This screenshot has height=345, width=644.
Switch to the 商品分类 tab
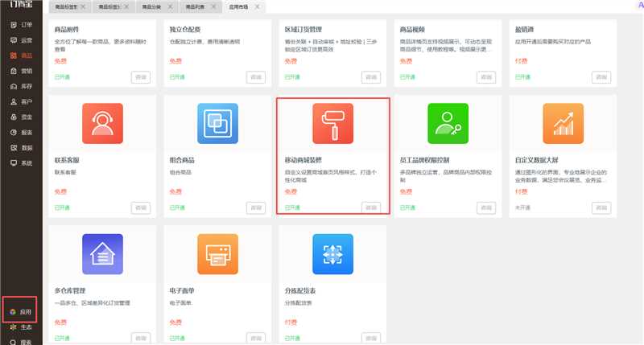(x=151, y=7)
